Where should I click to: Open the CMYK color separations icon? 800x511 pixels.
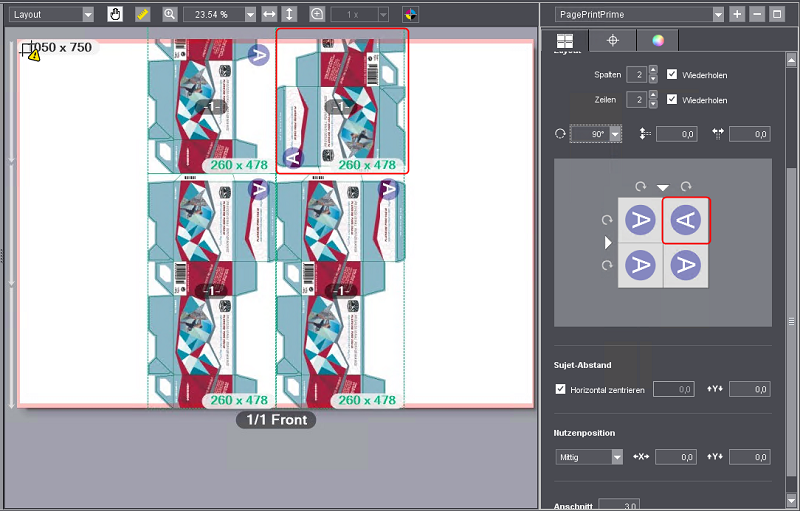click(410, 14)
